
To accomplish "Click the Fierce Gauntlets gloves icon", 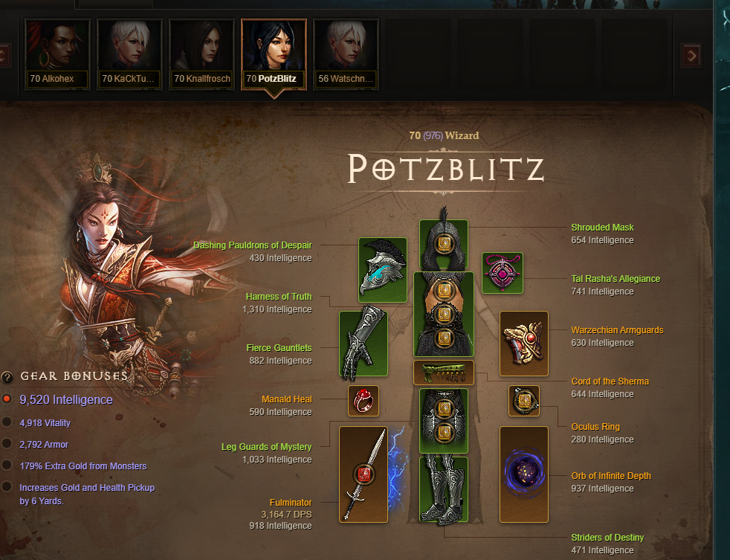I will point(364,344).
